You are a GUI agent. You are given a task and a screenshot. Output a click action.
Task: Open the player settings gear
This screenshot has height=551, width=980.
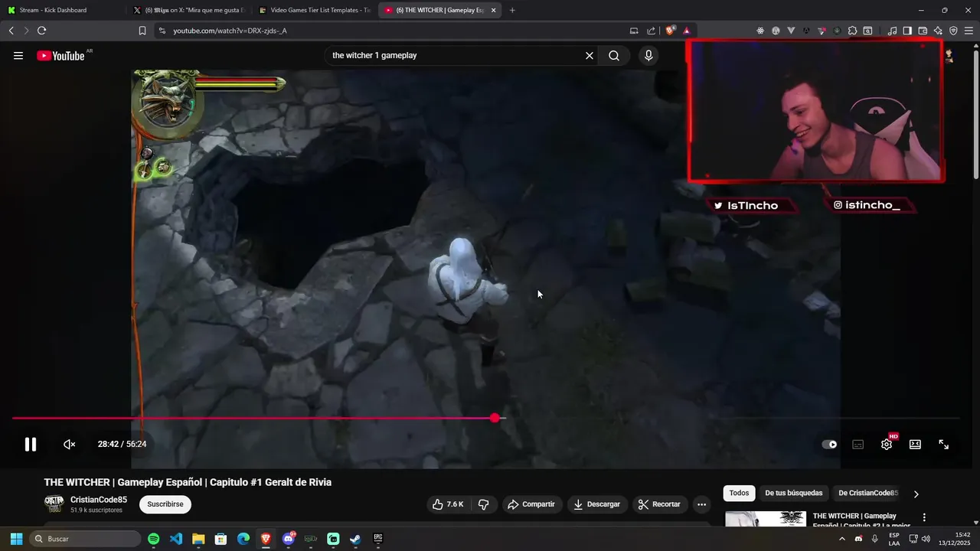point(887,444)
